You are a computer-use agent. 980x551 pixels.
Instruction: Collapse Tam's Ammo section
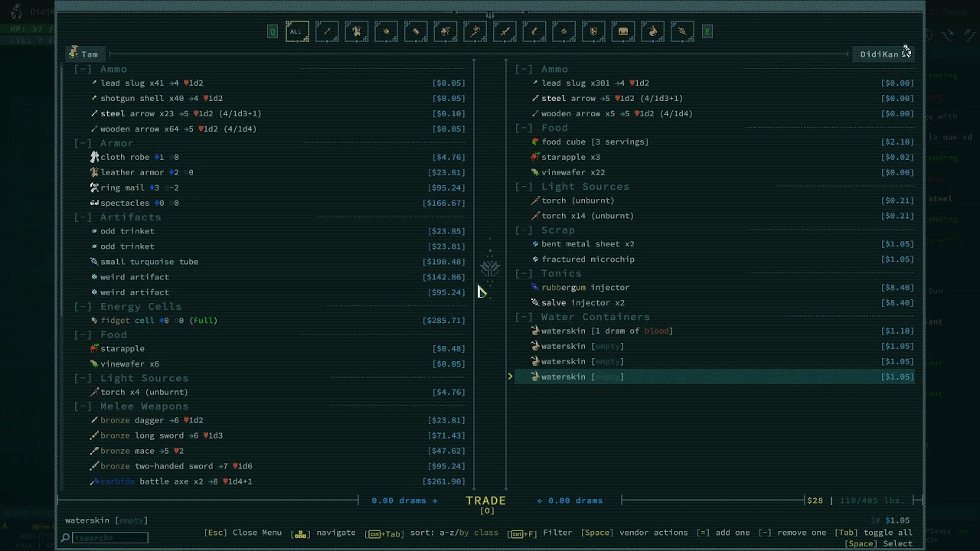pos(83,69)
